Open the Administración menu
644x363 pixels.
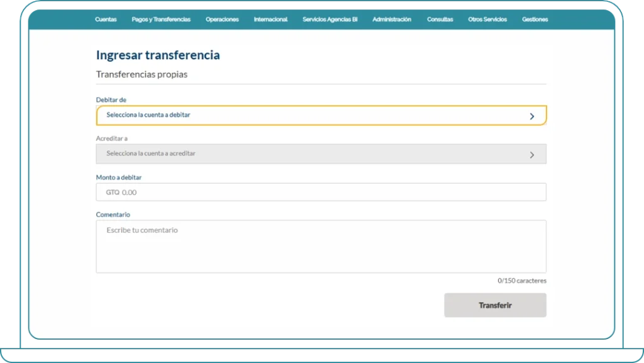391,20
